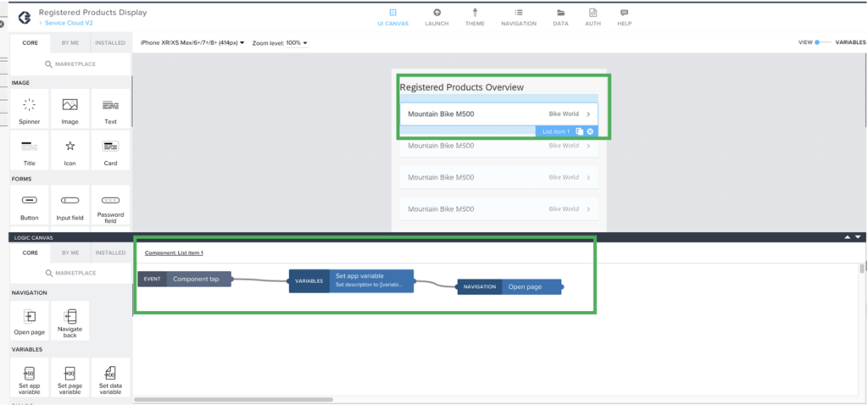Click the Marketplace search field in the UI panel
Image resolution: width=868 pixels, height=405 pixels.
pos(70,64)
